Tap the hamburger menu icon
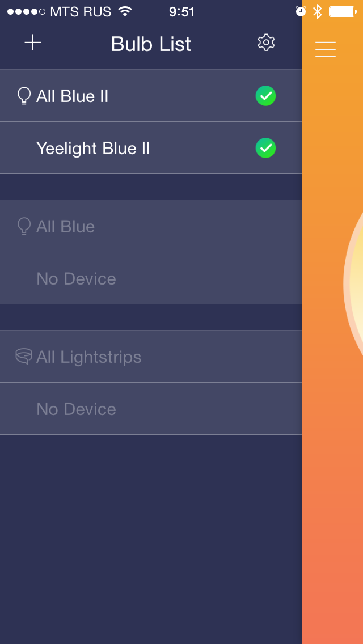The width and height of the screenshot is (363, 644). (x=326, y=49)
